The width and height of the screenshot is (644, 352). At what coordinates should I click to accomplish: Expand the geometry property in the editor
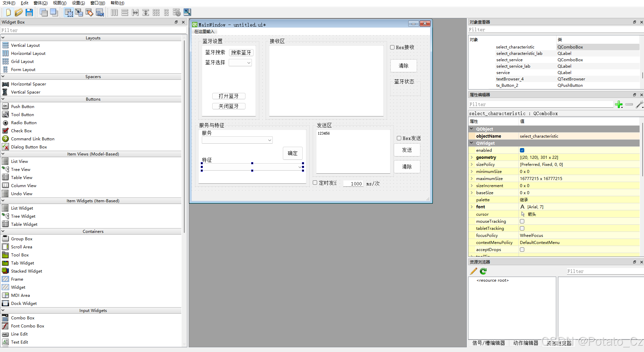472,157
